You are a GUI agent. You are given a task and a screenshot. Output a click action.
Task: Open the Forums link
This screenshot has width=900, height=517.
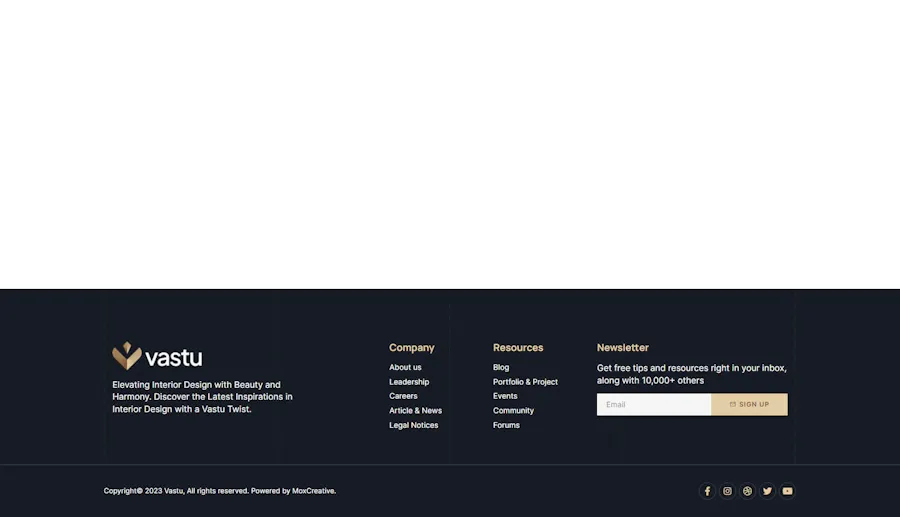pyautogui.click(x=506, y=425)
